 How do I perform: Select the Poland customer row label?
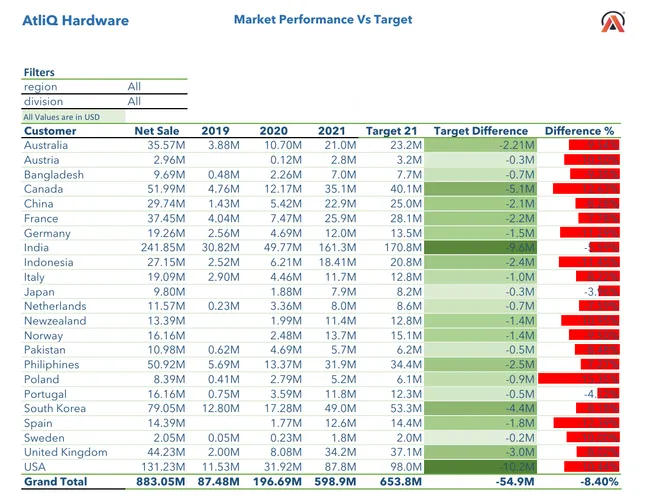pyautogui.click(x=41, y=379)
